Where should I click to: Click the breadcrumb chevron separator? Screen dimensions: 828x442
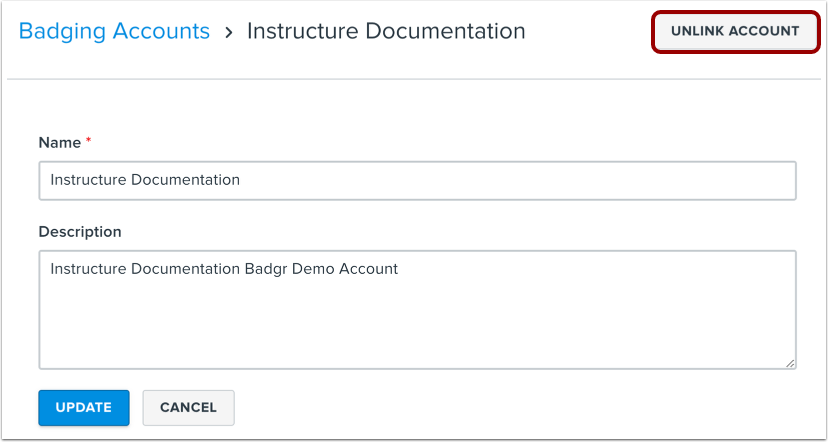[229, 32]
